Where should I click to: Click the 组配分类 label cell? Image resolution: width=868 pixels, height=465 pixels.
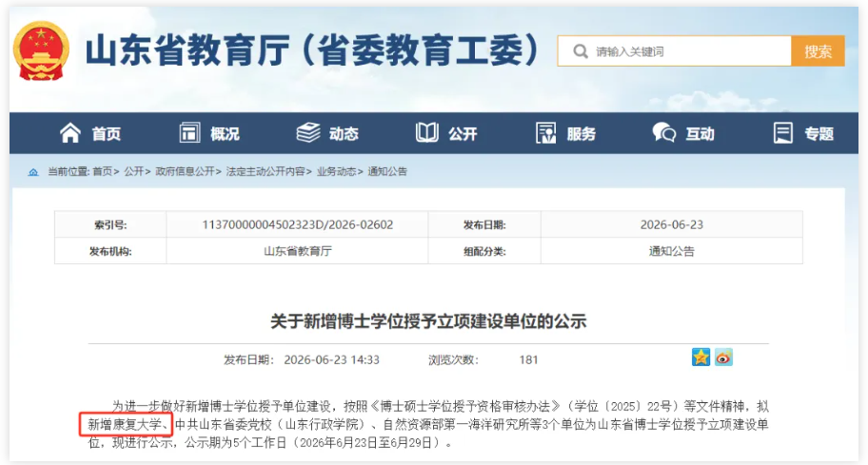point(484,251)
